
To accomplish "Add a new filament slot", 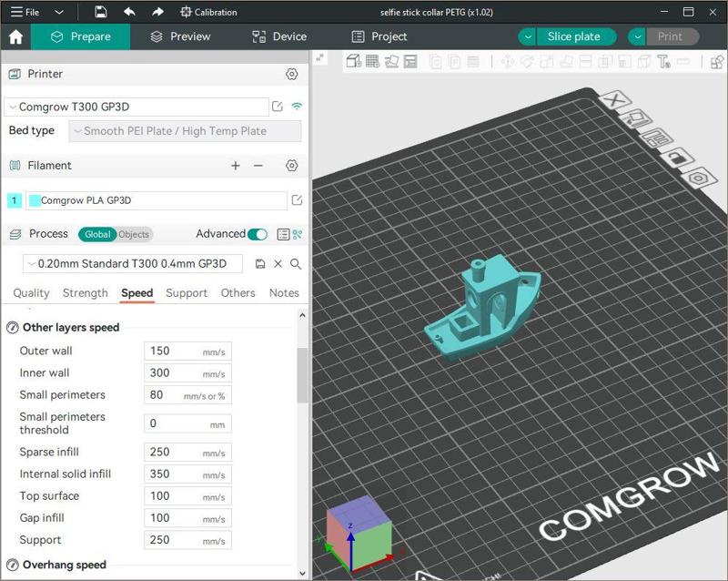I will (236, 166).
